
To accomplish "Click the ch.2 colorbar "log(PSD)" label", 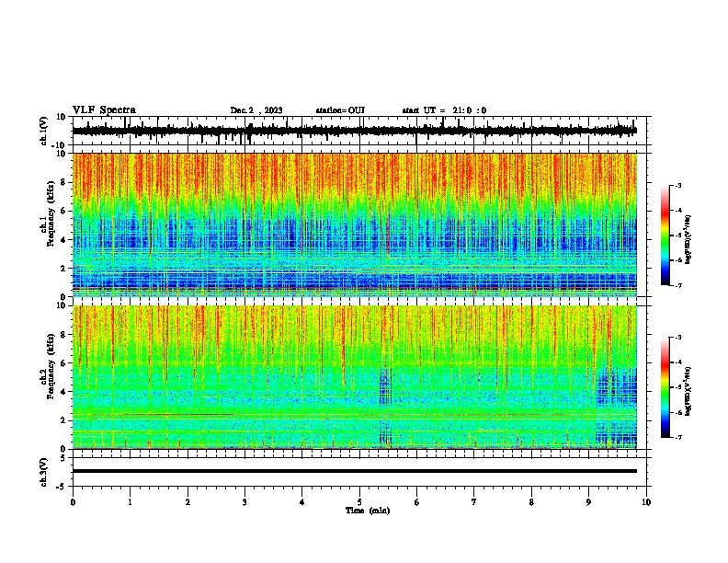I will tap(688, 391).
